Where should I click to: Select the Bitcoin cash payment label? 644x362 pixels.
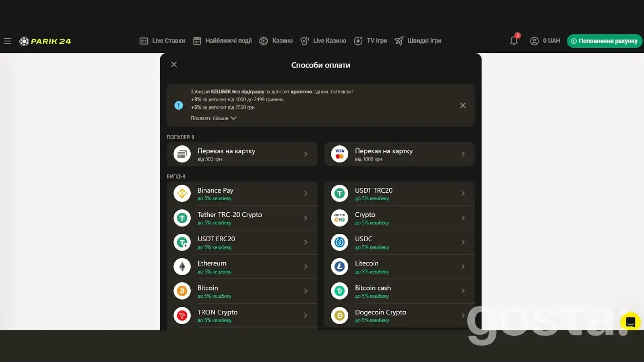pos(373,288)
